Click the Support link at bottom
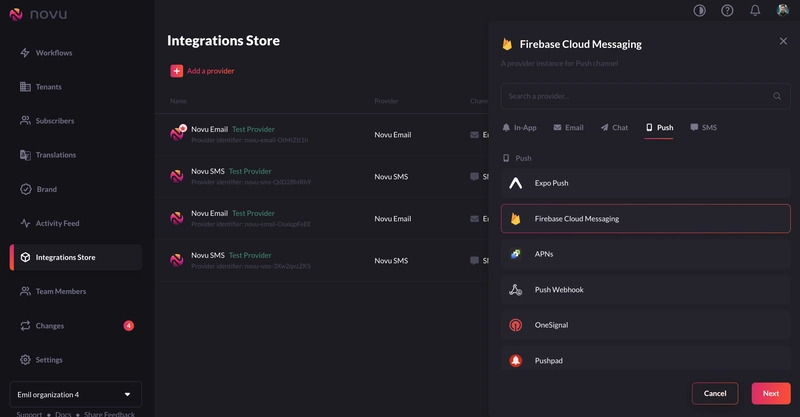This screenshot has width=800, height=417. click(29, 414)
